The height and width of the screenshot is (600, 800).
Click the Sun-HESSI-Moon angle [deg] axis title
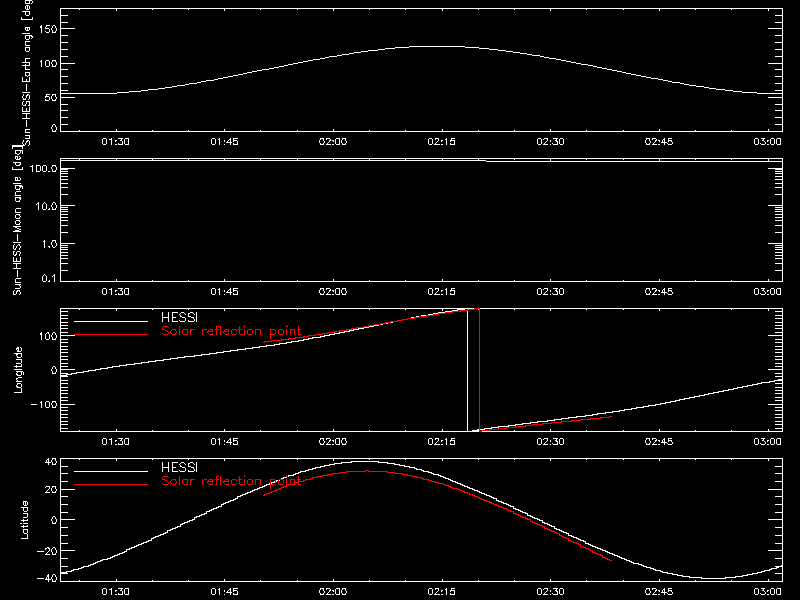pyautogui.click(x=17, y=220)
